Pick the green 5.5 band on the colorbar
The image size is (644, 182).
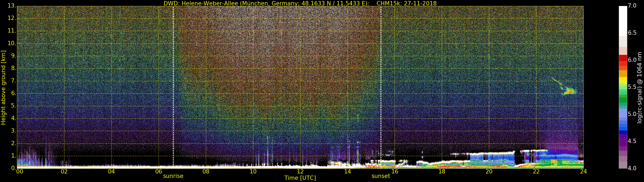pos(623,87)
